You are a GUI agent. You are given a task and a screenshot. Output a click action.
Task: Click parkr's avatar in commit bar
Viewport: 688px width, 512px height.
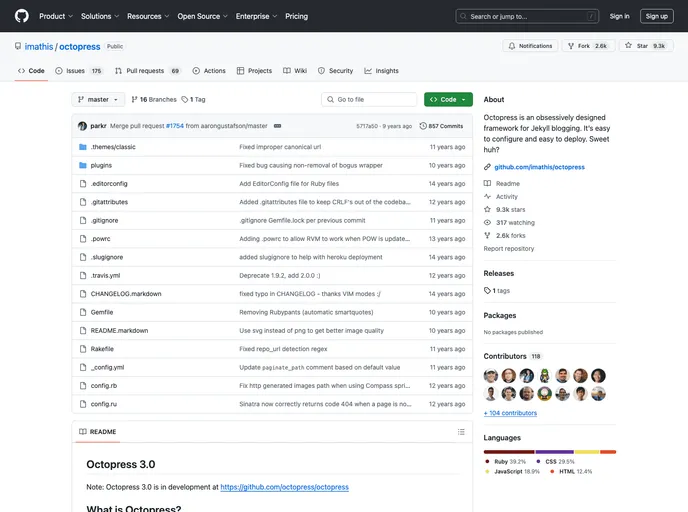[82, 126]
